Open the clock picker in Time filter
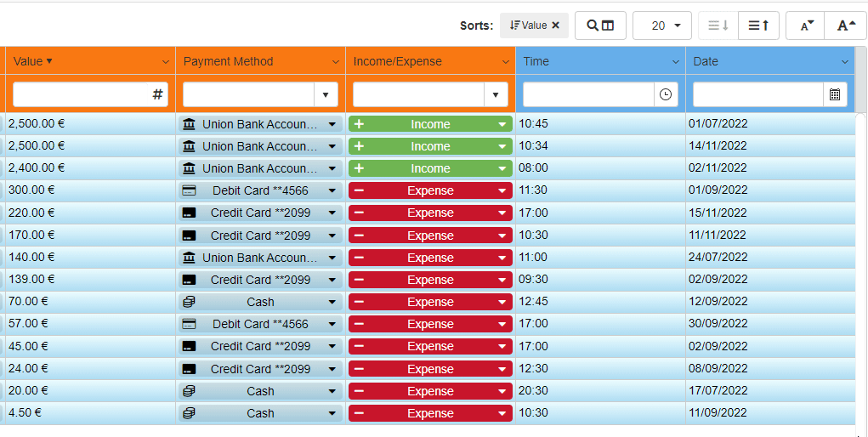 tap(666, 94)
